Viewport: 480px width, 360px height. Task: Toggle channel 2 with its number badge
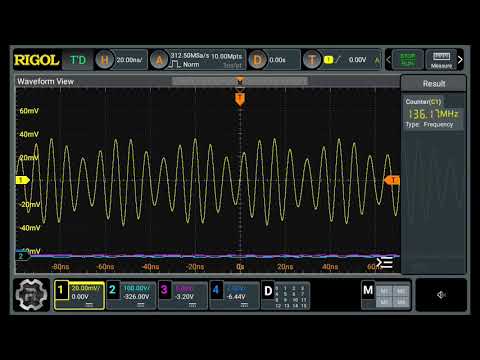[x=113, y=290]
